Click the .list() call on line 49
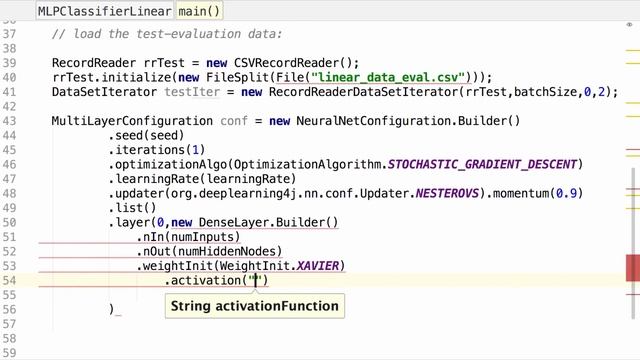This screenshot has height=360, width=640. coord(132,208)
